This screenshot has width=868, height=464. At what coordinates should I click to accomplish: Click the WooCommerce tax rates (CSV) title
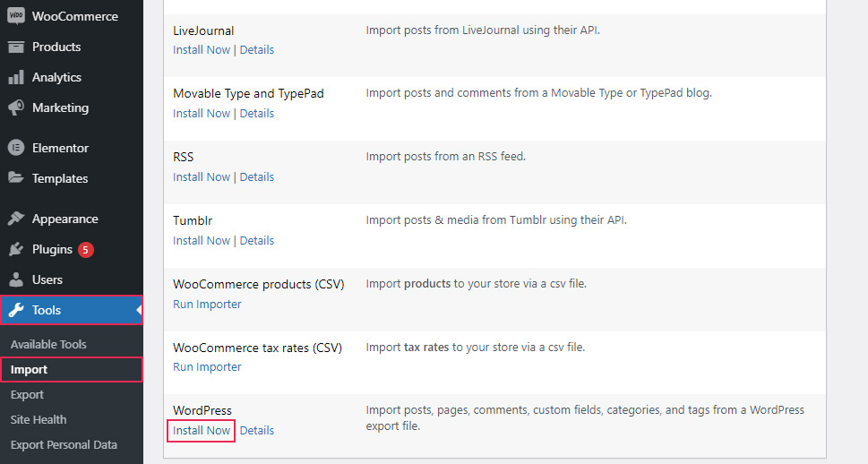coord(257,348)
